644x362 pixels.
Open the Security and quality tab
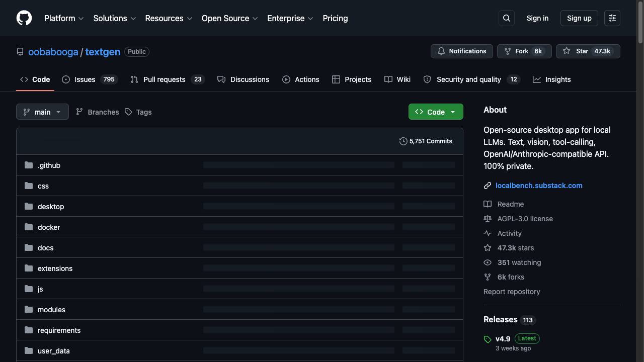[471, 79]
